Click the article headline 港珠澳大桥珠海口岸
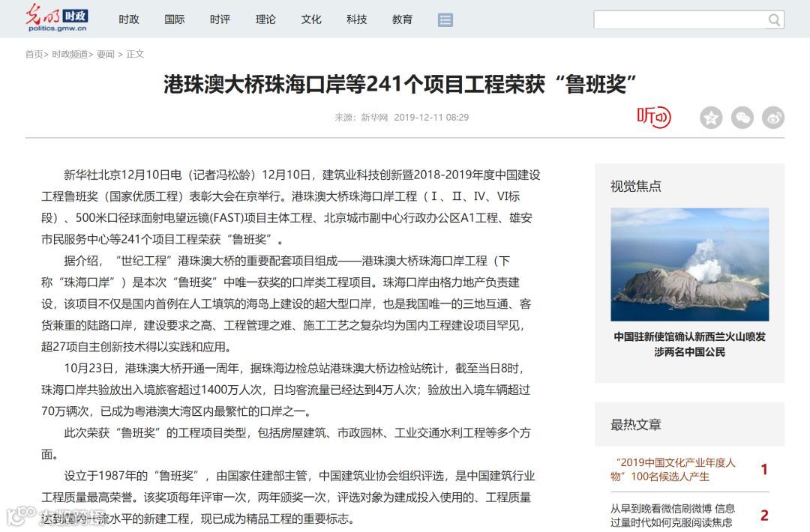Image resolution: width=810 pixels, height=532 pixels. (x=400, y=84)
